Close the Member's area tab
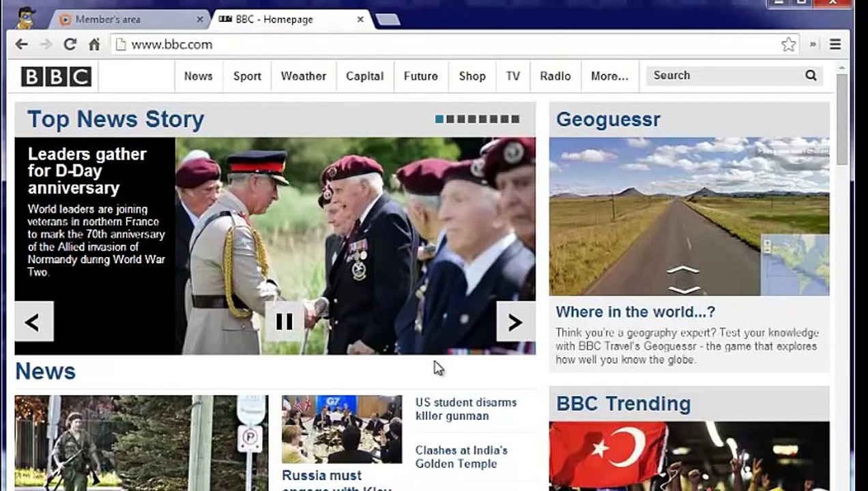 pos(200,20)
